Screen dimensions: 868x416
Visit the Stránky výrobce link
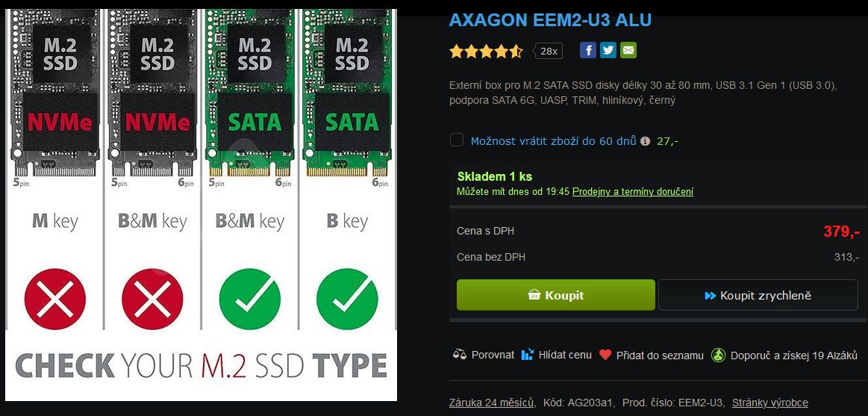pos(769,403)
